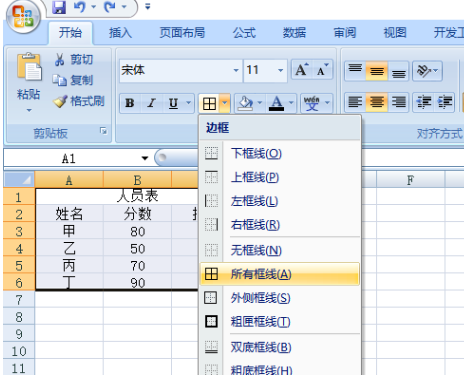Image resolution: width=464 pixels, height=375 pixels.
Task: Open the fill color dropdown arrow
Action: pyautogui.click(x=260, y=103)
